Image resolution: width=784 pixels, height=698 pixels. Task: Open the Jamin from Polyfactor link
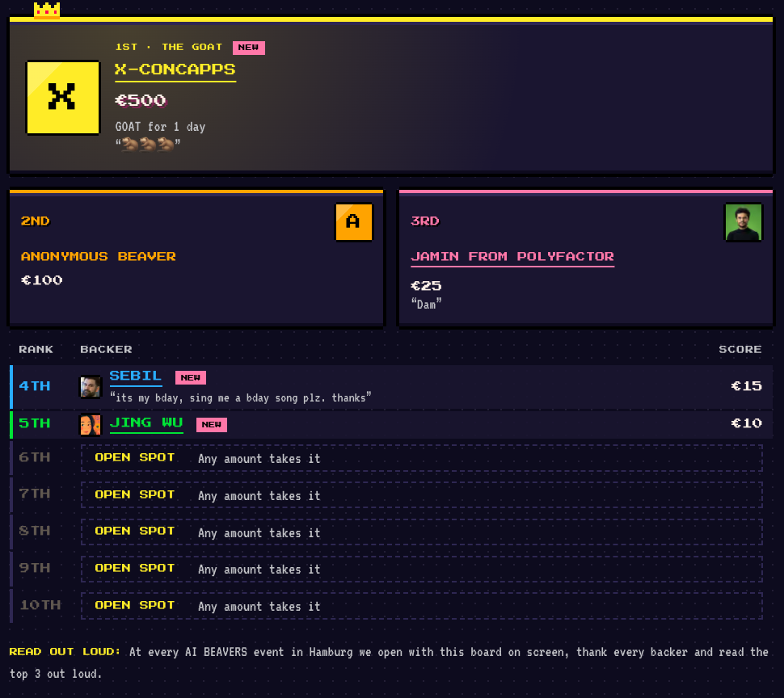(x=512, y=257)
